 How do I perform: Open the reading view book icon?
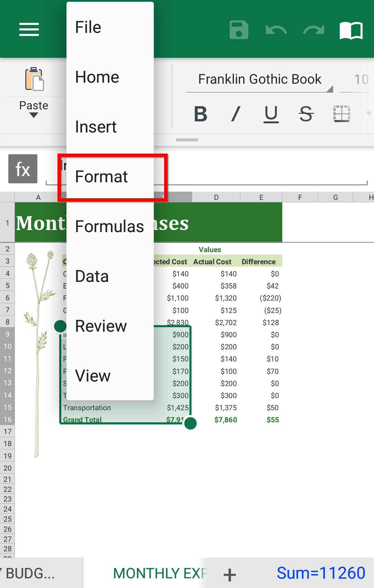click(x=351, y=30)
